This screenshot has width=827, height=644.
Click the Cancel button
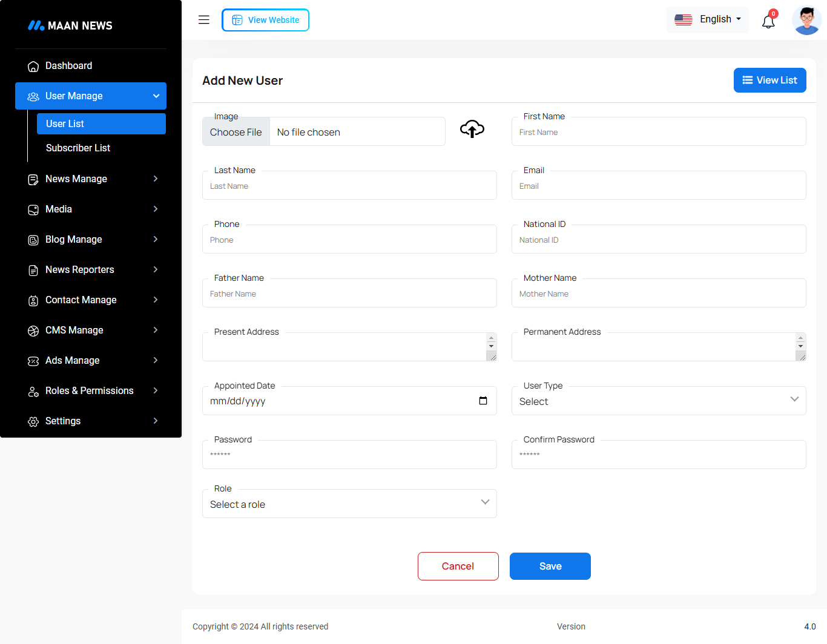coord(458,567)
